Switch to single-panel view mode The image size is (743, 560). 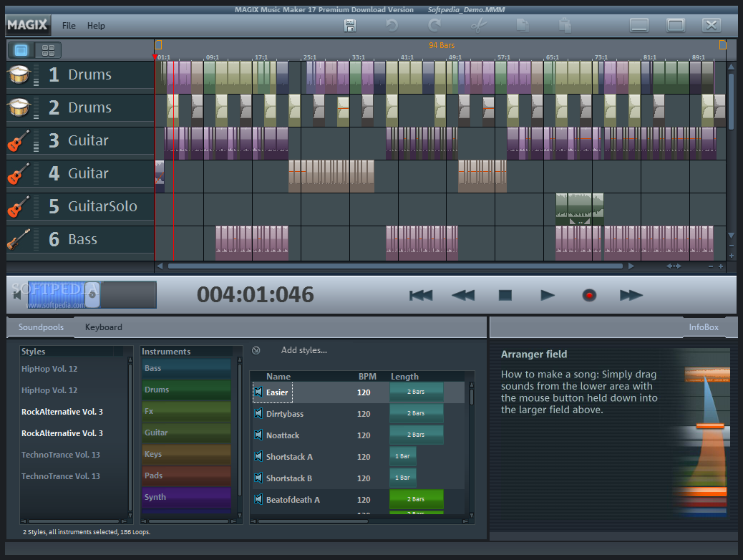coord(21,50)
